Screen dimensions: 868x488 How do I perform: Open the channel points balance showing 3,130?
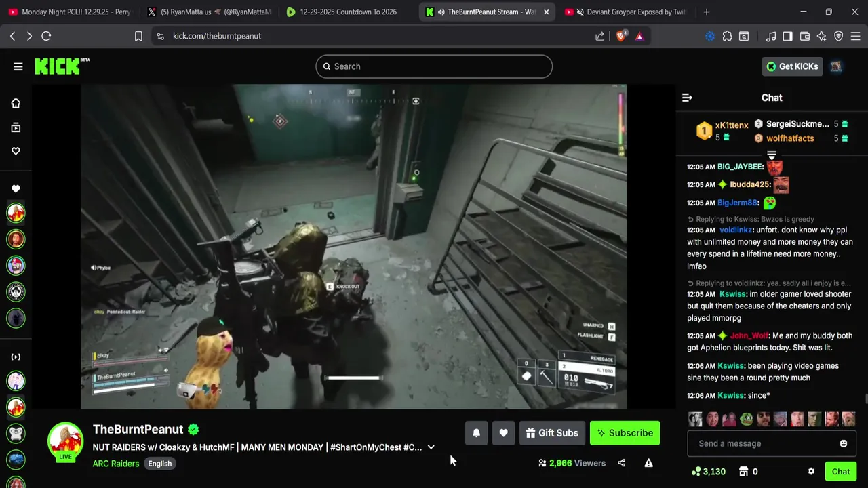pyautogui.click(x=709, y=472)
